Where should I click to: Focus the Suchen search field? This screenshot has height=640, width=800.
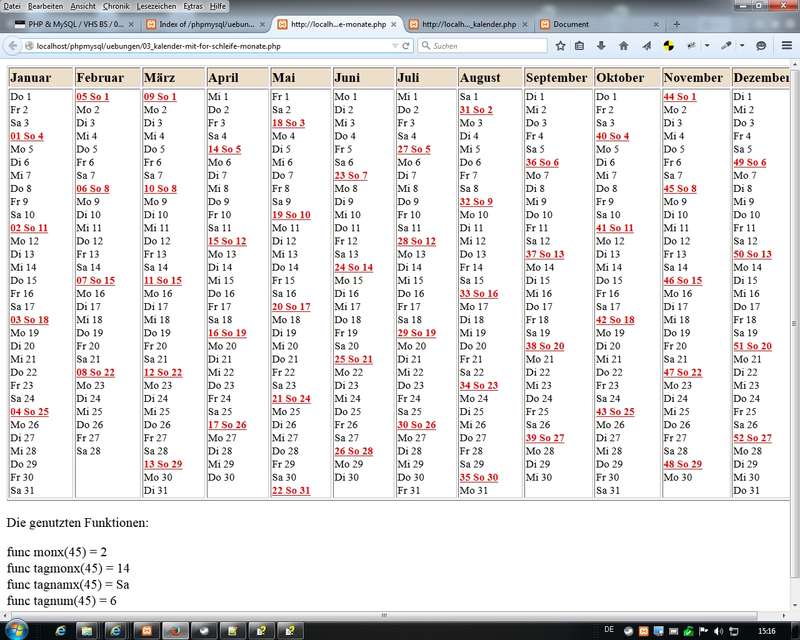click(483, 46)
